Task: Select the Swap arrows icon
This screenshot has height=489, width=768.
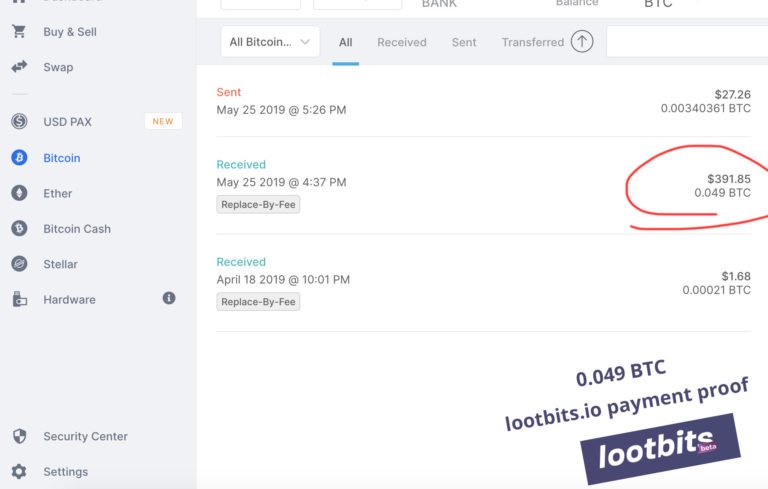Action: pos(19,67)
